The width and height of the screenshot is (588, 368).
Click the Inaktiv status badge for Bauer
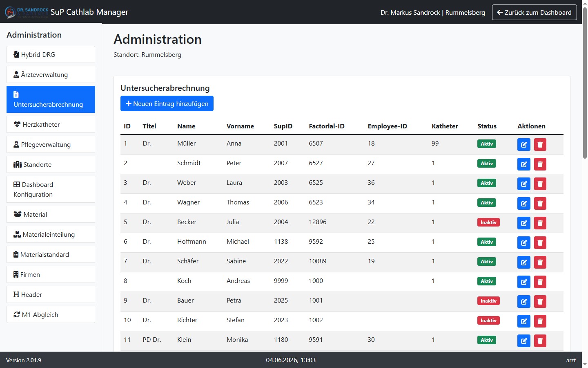(x=488, y=301)
